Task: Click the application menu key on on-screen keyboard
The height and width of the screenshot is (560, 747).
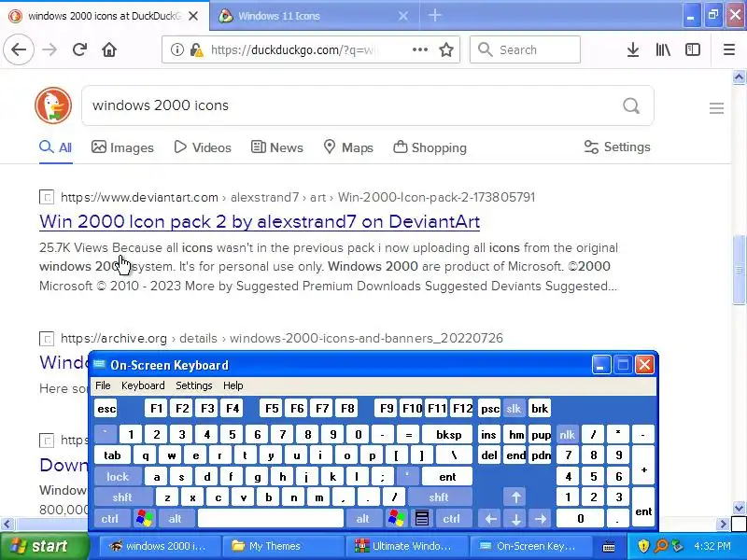Action: pos(422,518)
